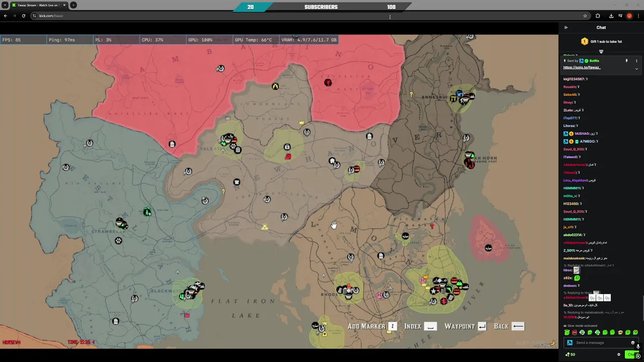The height and width of the screenshot is (362, 644).
Task: Click the SUBSCRIBERS goal bar
Action: click(321, 7)
